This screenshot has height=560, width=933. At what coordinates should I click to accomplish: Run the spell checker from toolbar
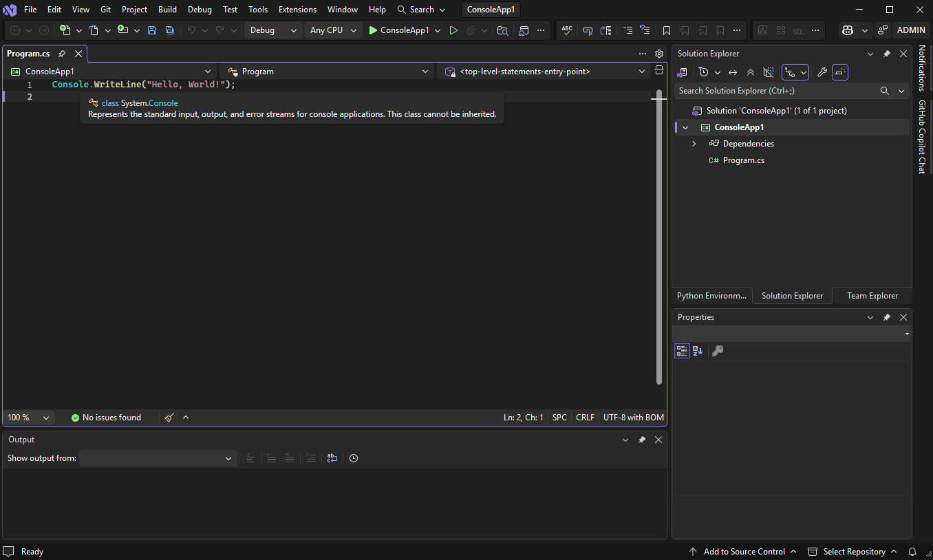(566, 30)
